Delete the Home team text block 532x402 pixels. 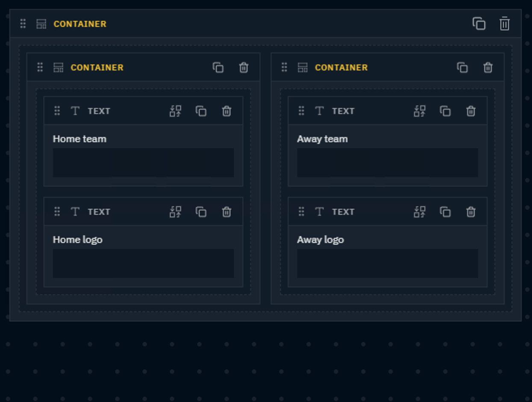pos(227,111)
